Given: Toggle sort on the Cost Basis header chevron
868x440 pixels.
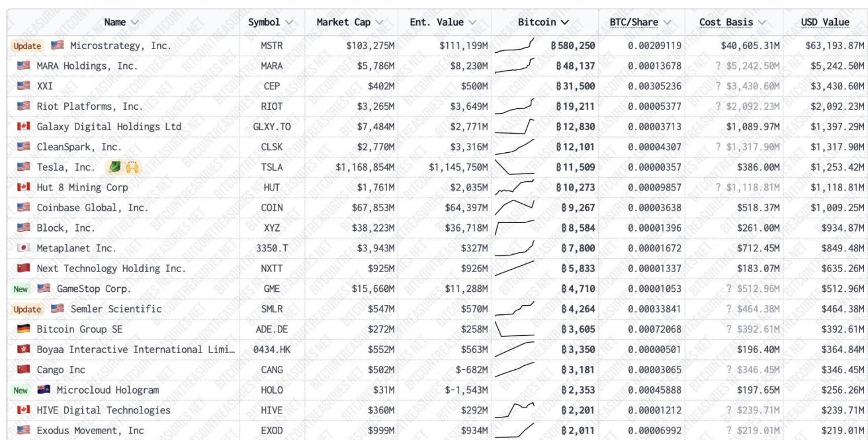Looking at the screenshot, I should (x=762, y=22).
